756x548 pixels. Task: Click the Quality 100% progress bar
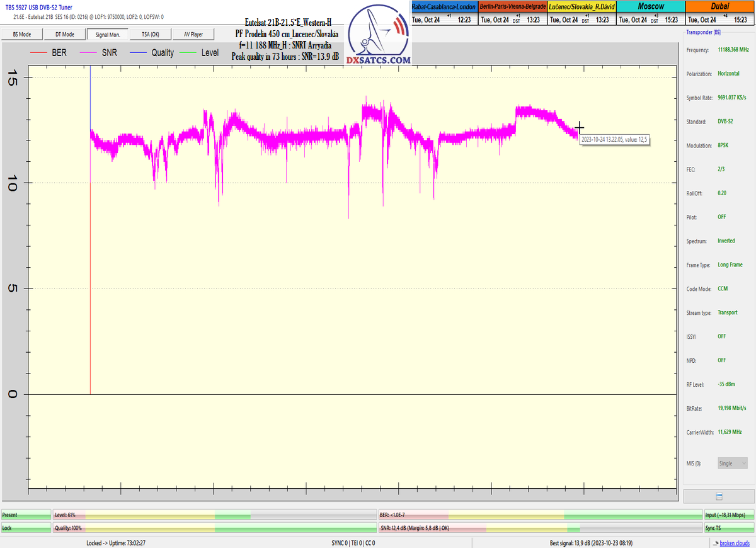pos(214,528)
